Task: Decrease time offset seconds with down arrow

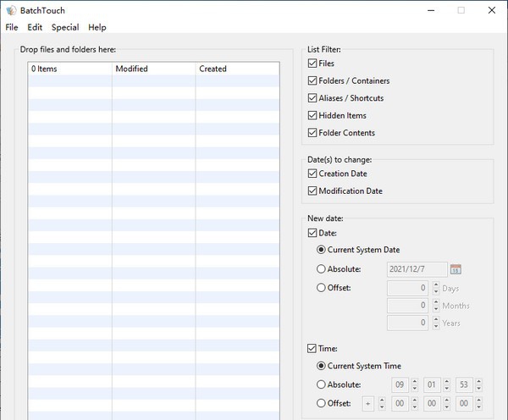Action: [x=479, y=407]
